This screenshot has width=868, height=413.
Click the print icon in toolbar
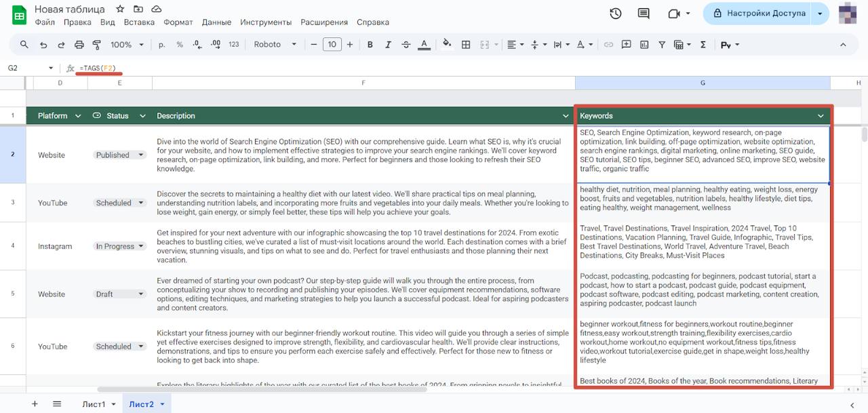pyautogui.click(x=79, y=45)
